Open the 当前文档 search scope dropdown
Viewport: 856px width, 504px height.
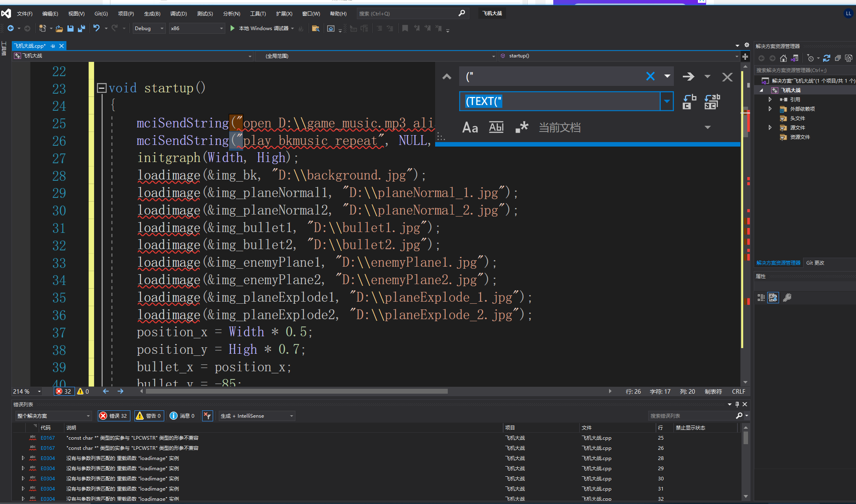(x=708, y=127)
